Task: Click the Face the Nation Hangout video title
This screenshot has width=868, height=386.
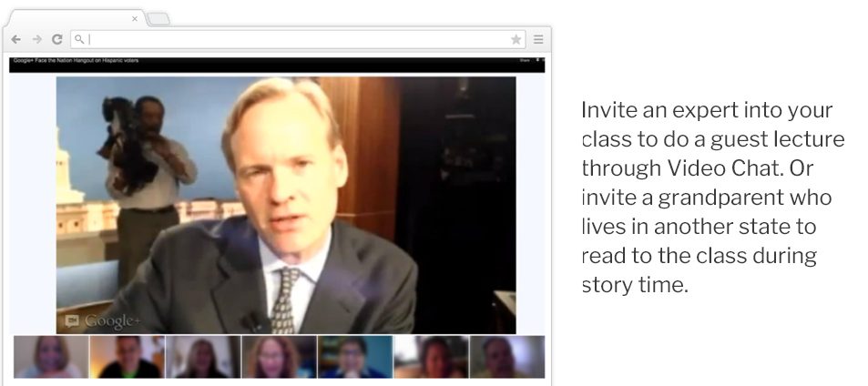Action: [x=76, y=60]
